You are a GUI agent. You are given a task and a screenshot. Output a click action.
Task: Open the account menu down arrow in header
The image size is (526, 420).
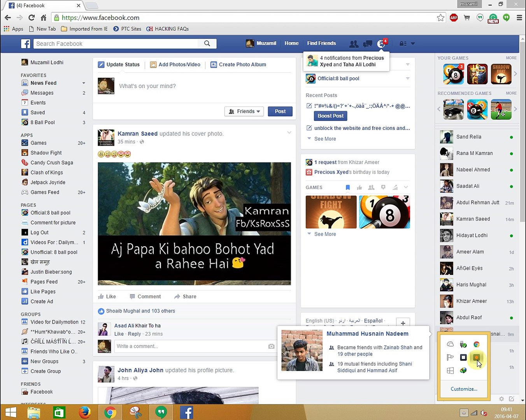pos(413,44)
